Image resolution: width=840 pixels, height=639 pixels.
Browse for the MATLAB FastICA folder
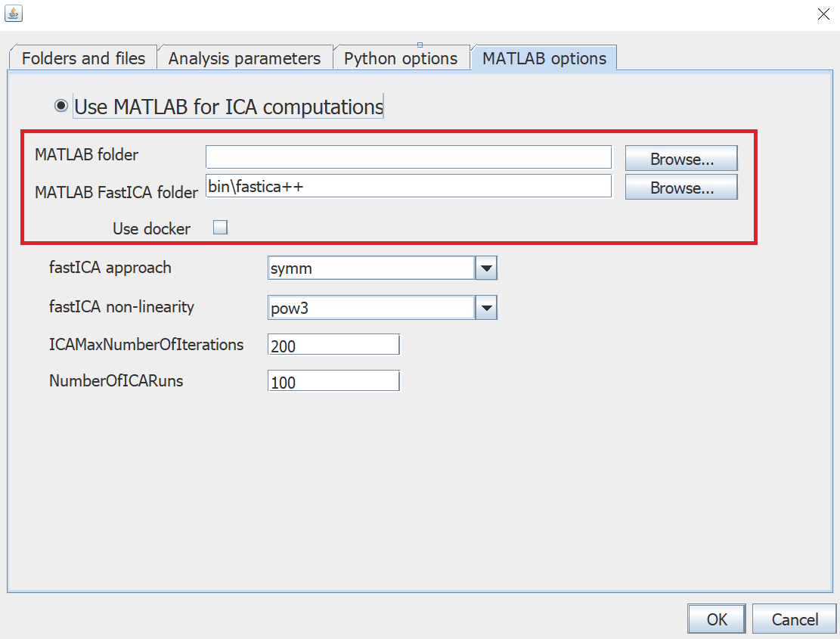[x=680, y=187]
